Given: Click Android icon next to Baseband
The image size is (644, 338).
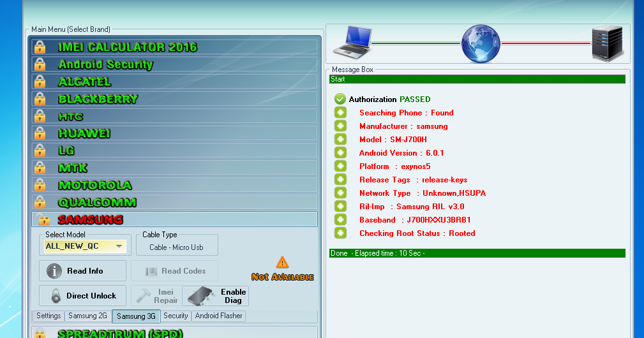Looking at the screenshot, I should 340,220.
